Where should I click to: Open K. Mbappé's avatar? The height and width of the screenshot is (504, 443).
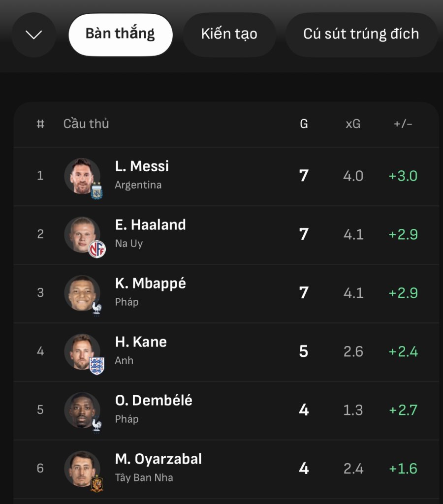82,293
